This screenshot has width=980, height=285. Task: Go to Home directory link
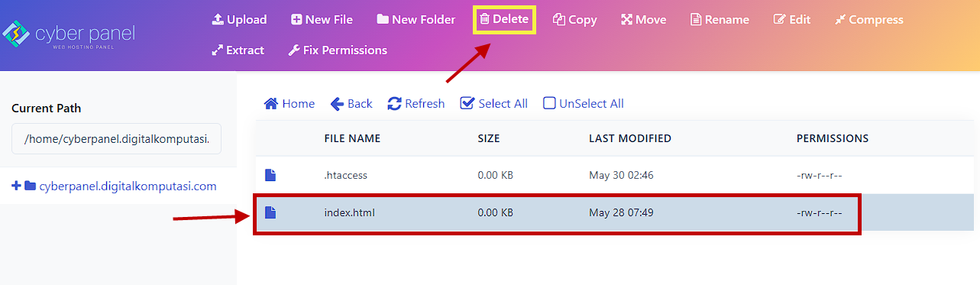point(289,103)
